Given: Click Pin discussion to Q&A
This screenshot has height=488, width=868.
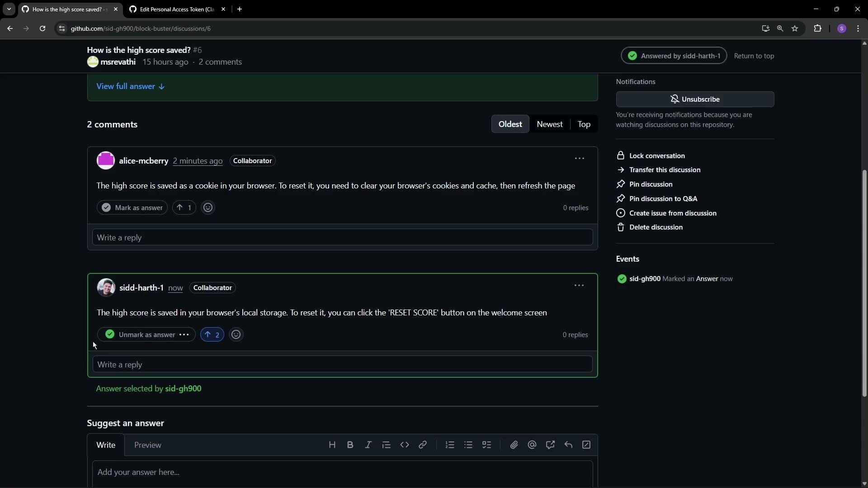Looking at the screenshot, I should (x=657, y=199).
